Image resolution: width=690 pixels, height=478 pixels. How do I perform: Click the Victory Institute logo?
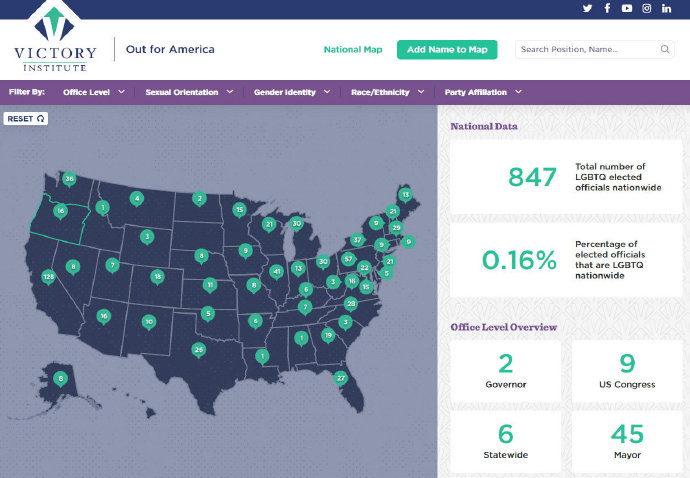pyautogui.click(x=56, y=40)
